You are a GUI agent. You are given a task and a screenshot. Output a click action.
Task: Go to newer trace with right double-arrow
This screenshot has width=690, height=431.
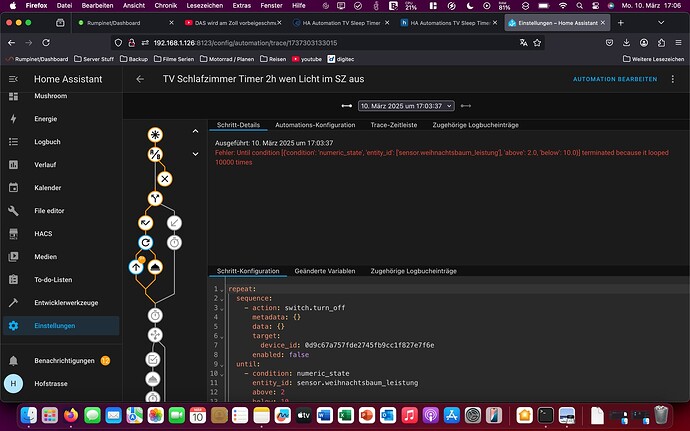tap(466, 106)
